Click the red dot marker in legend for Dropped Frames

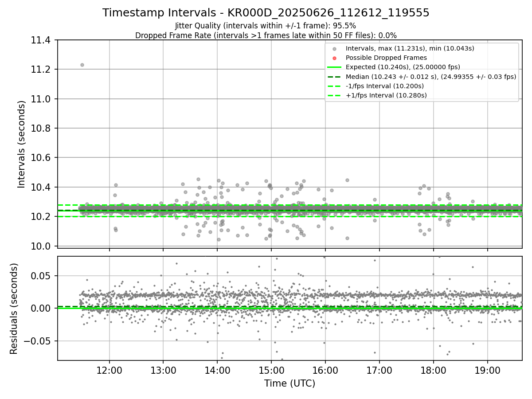click(x=334, y=58)
